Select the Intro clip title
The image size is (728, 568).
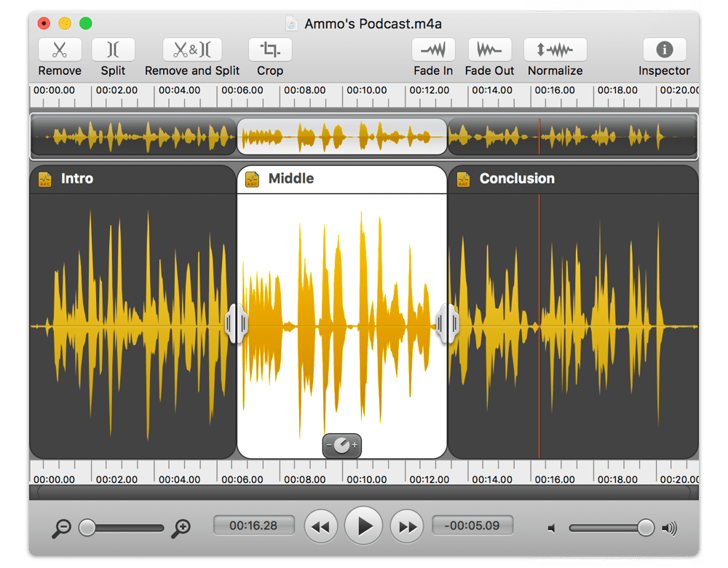tap(77, 179)
